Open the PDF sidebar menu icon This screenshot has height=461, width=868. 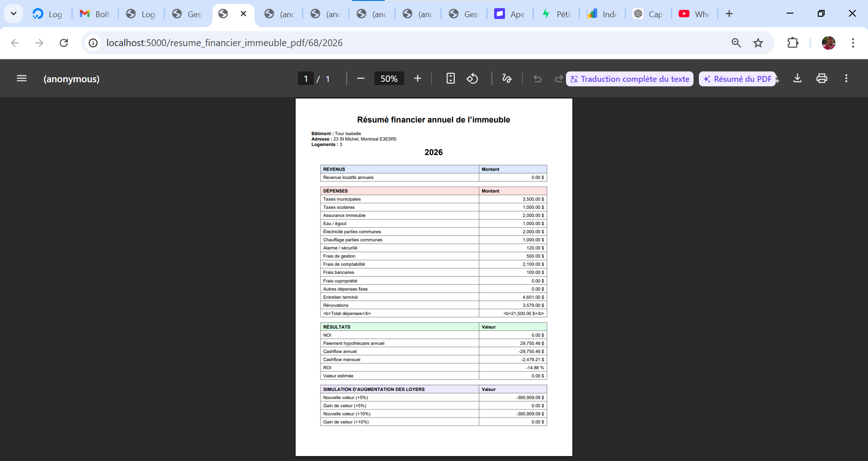(22, 79)
